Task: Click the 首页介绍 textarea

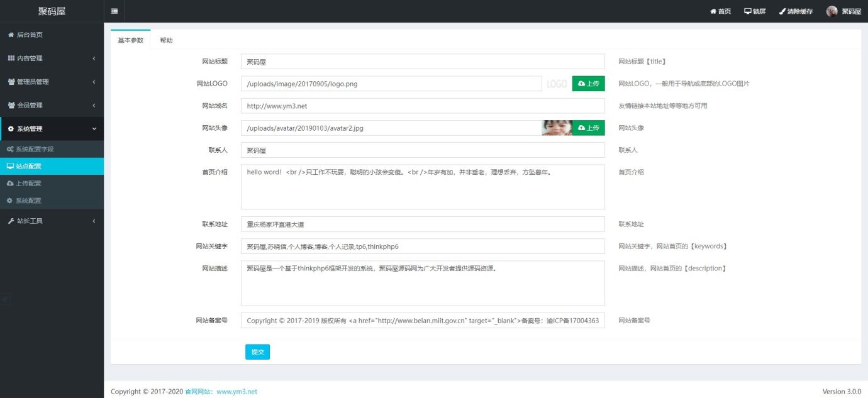Action: coord(423,187)
